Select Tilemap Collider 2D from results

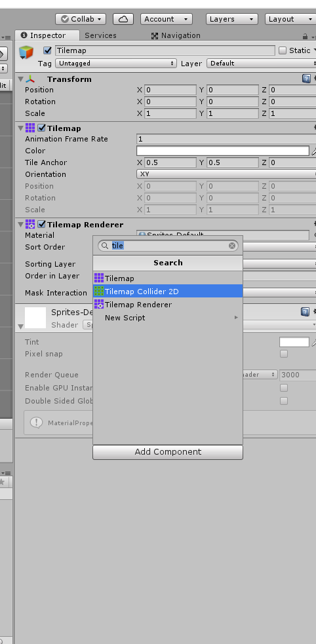tap(168, 291)
